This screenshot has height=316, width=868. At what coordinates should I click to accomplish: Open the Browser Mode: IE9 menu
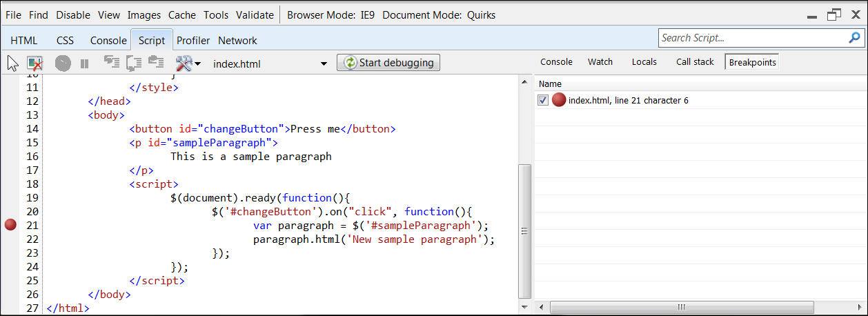(x=330, y=14)
